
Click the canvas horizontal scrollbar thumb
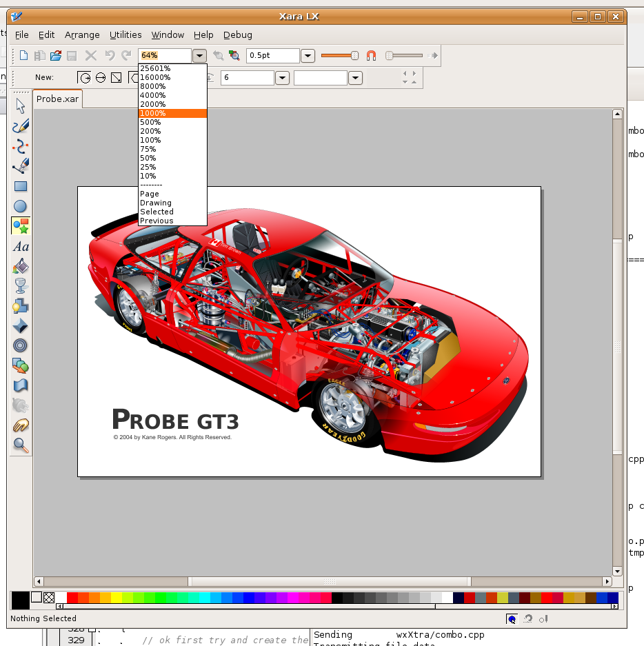pos(330,581)
